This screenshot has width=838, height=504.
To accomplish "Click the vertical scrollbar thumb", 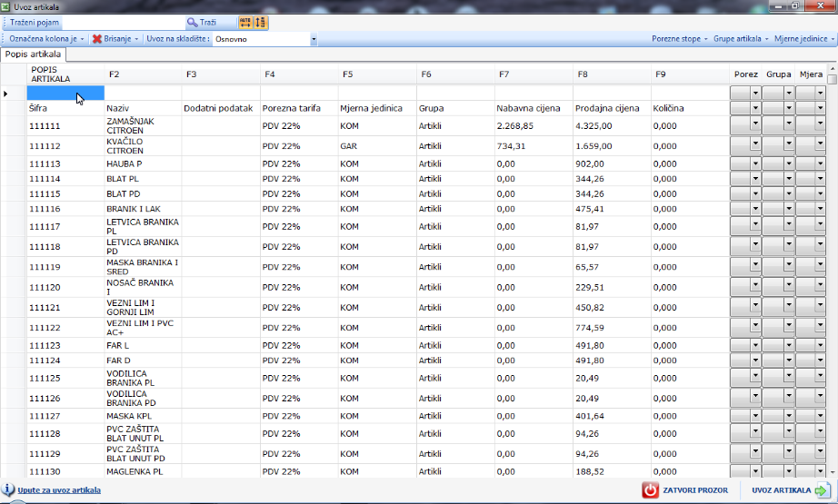I will [833, 79].
